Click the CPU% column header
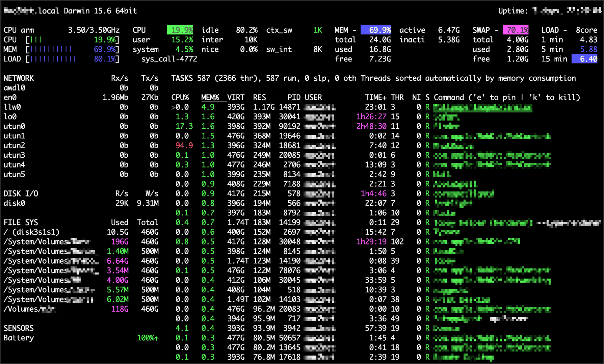Image resolution: width=604 pixels, height=364 pixels. coord(180,98)
